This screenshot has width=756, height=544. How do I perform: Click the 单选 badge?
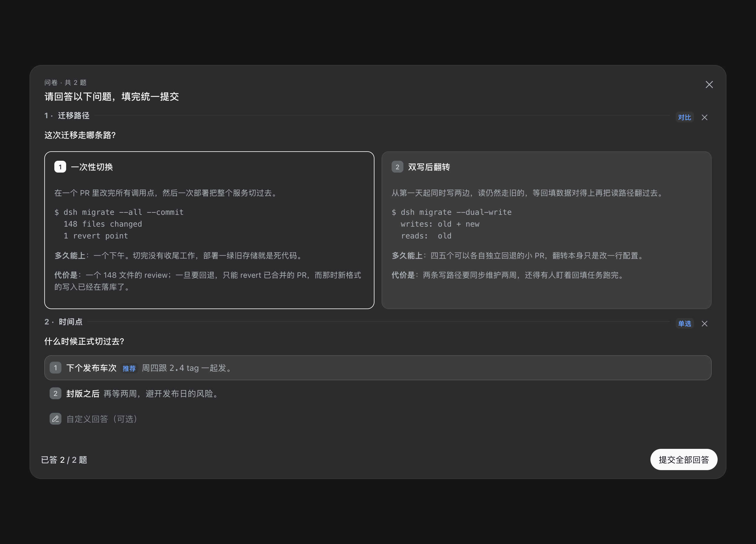coord(684,324)
